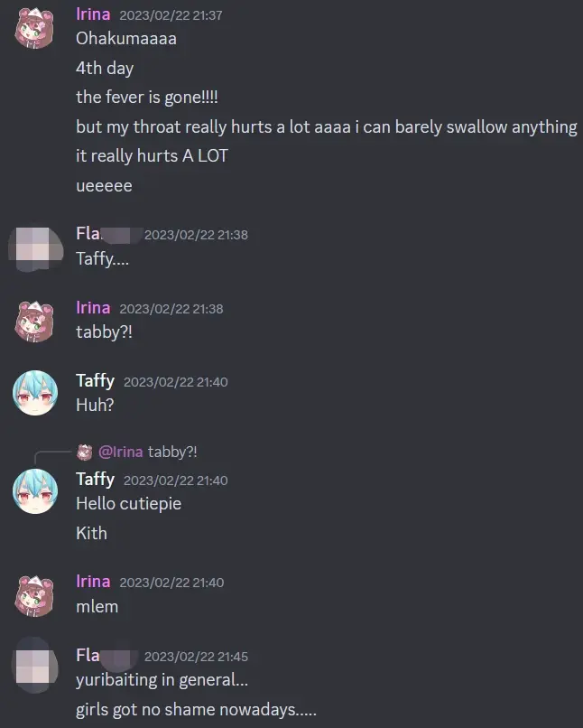Open Irina's avatar next to "mlem"
The image size is (583, 728).
[35, 596]
